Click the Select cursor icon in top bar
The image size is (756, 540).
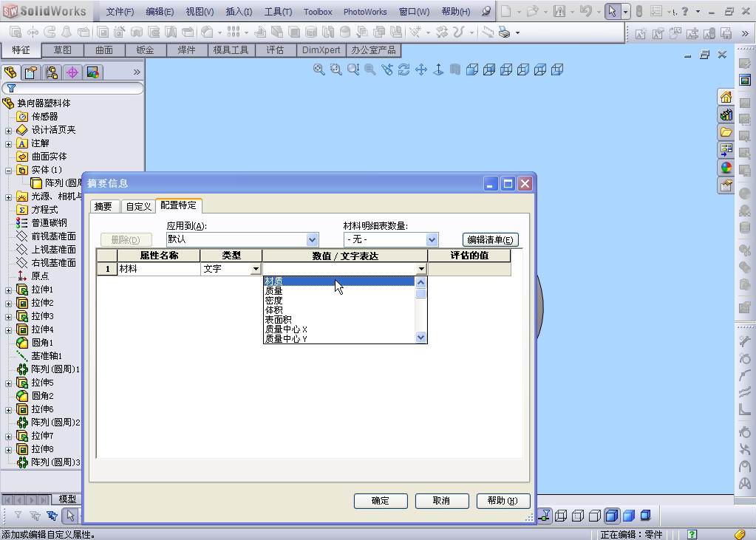click(x=613, y=11)
